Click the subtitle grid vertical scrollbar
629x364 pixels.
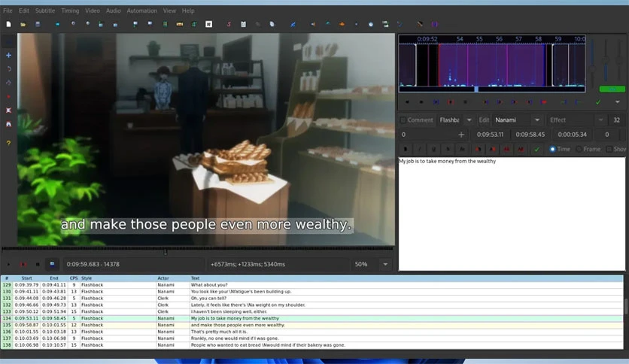626,307
